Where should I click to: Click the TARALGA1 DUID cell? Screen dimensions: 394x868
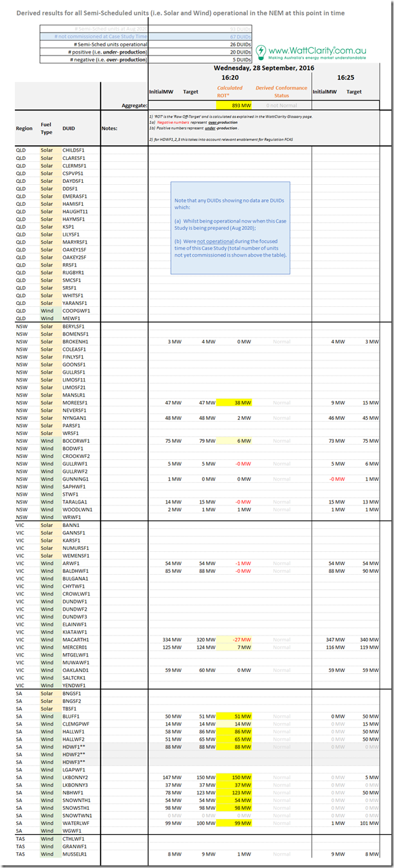pyautogui.click(x=75, y=502)
